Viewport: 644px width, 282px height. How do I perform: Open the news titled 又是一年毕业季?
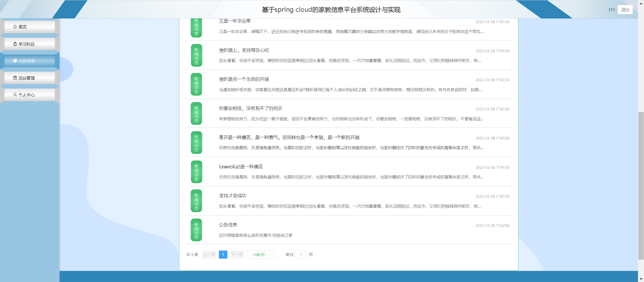[235, 21]
